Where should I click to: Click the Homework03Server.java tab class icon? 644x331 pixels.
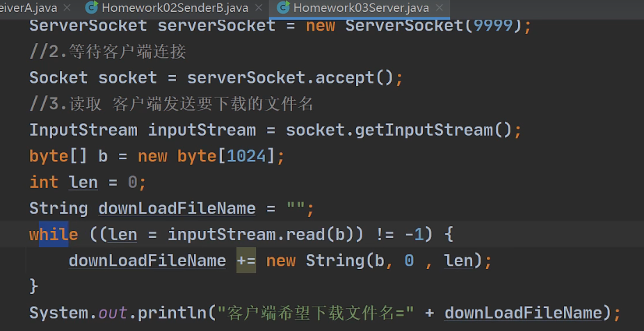283,8
